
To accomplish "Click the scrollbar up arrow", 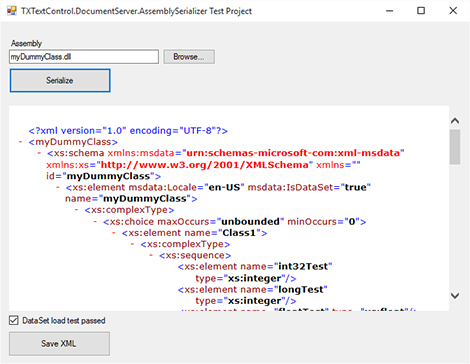I will click(455, 121).
